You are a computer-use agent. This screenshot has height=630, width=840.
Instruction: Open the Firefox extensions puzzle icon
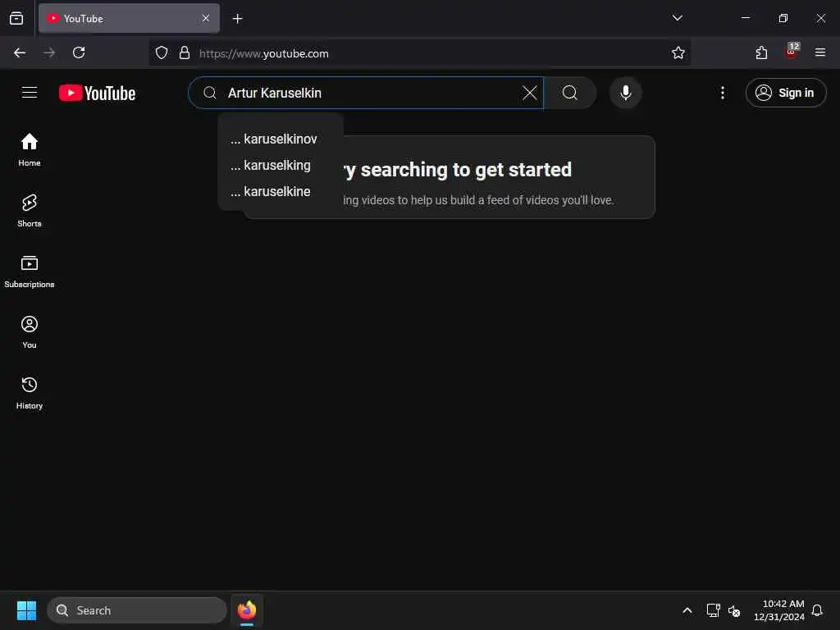click(x=761, y=52)
